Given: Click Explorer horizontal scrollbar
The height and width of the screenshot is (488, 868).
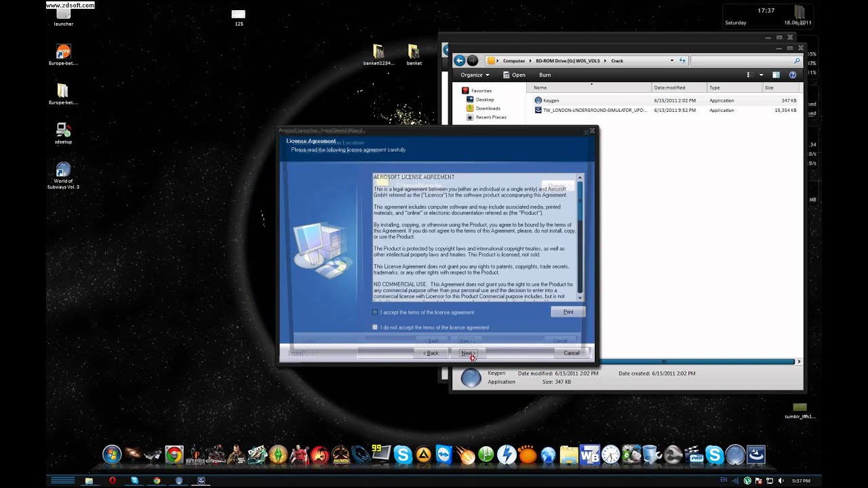Looking at the screenshot, I should click(664, 362).
